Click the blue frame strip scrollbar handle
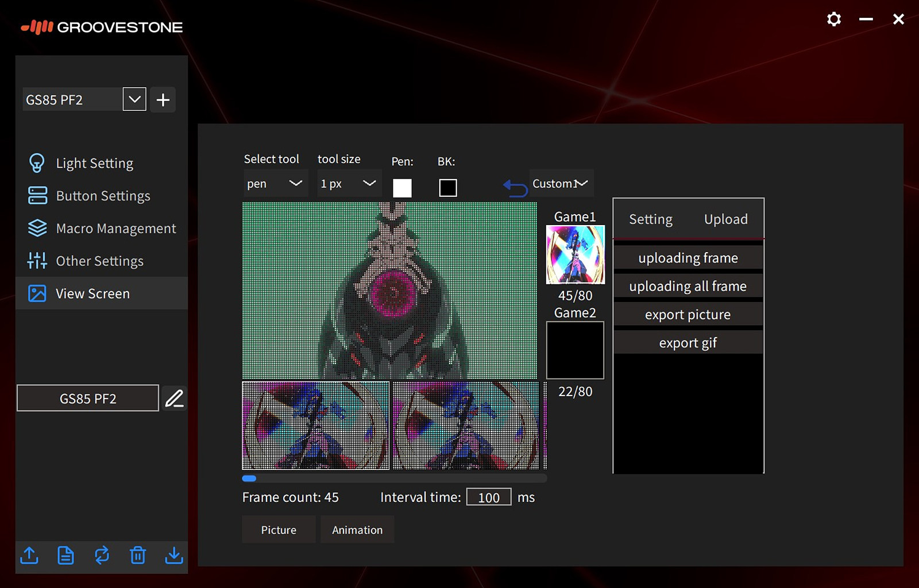 pos(249,478)
